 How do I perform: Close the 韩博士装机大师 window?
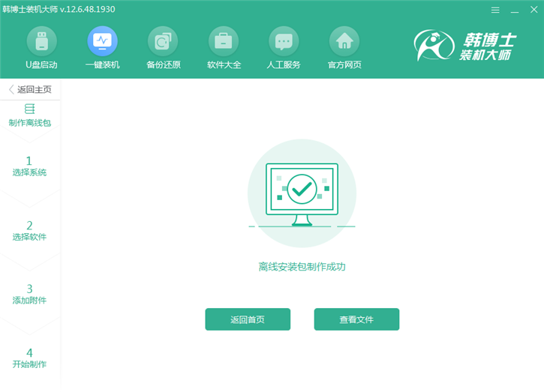click(x=534, y=10)
